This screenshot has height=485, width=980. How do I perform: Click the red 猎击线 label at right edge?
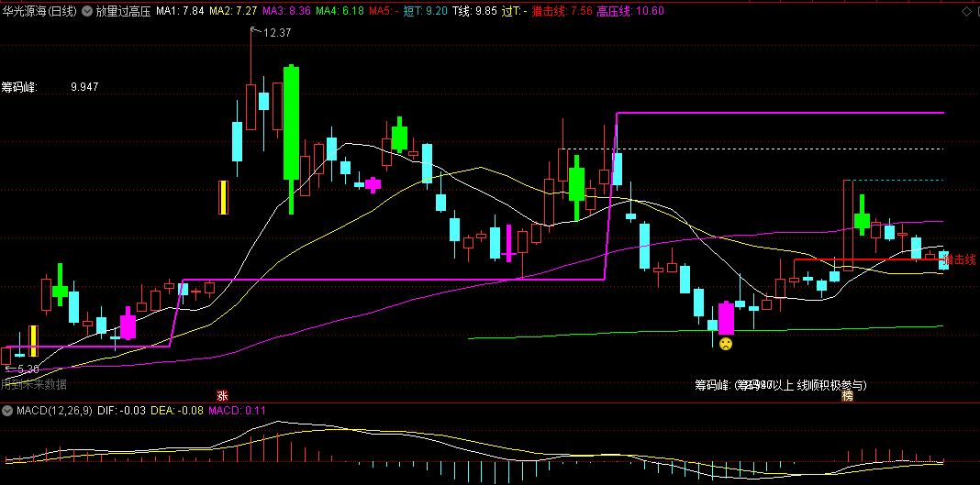(x=961, y=259)
